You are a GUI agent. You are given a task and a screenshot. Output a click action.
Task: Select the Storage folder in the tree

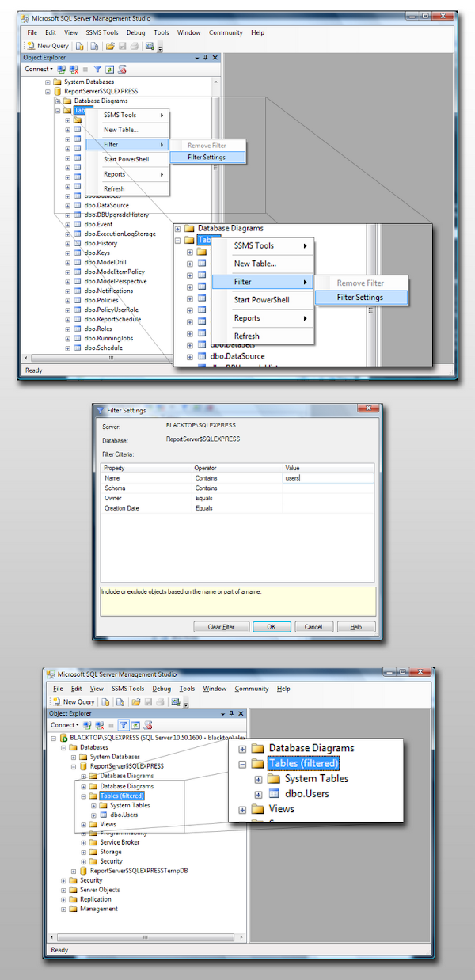[x=111, y=852]
